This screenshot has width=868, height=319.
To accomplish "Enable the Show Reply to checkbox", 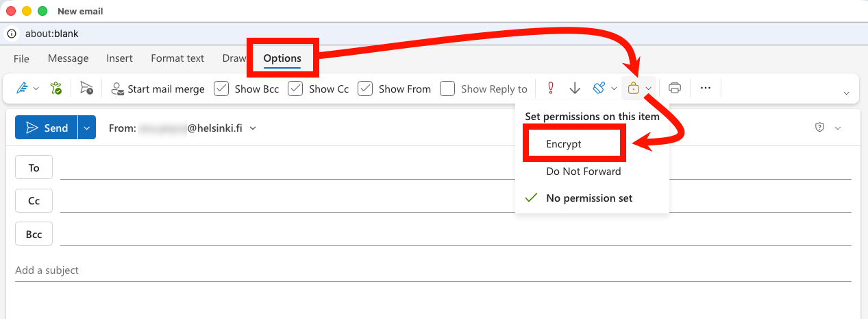I will tap(447, 88).
